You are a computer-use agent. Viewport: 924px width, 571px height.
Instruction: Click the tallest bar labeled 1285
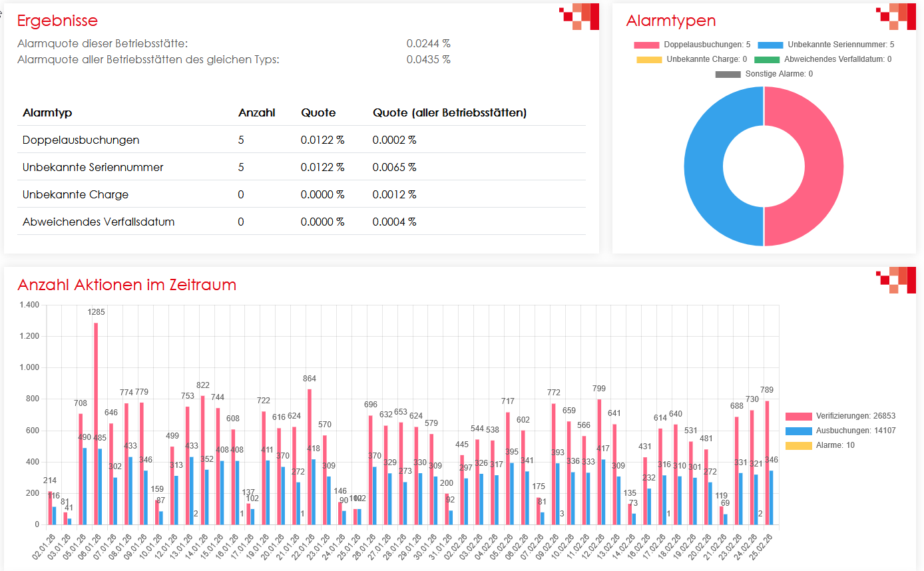pos(96,426)
